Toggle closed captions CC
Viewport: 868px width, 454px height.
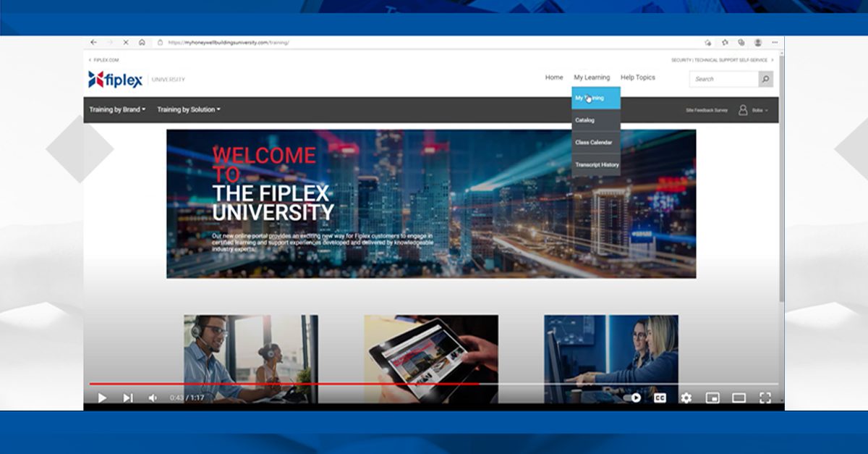click(660, 398)
